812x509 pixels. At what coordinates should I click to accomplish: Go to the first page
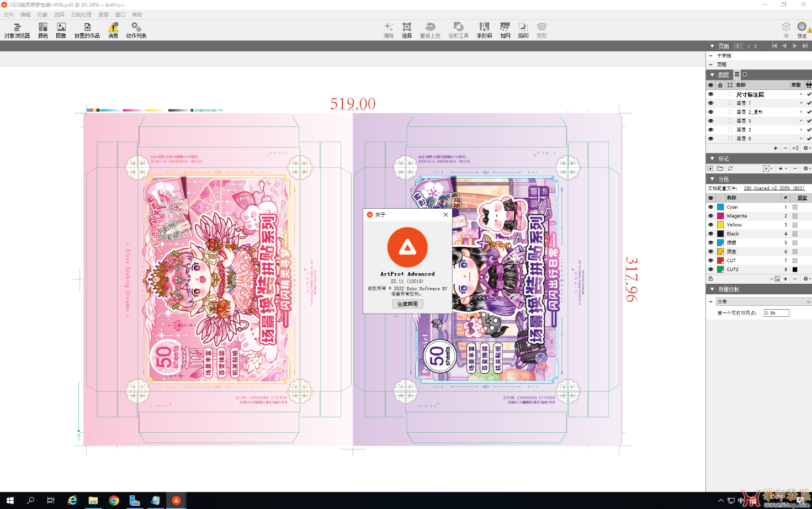774,46
